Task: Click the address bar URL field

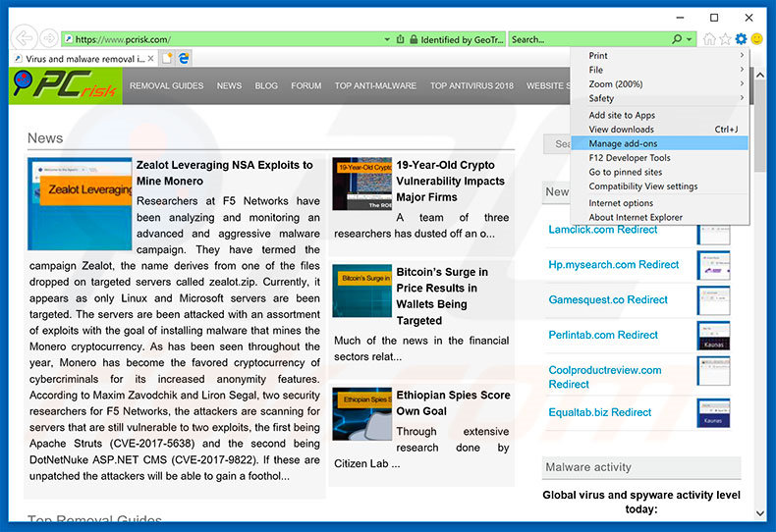Action: (x=223, y=39)
